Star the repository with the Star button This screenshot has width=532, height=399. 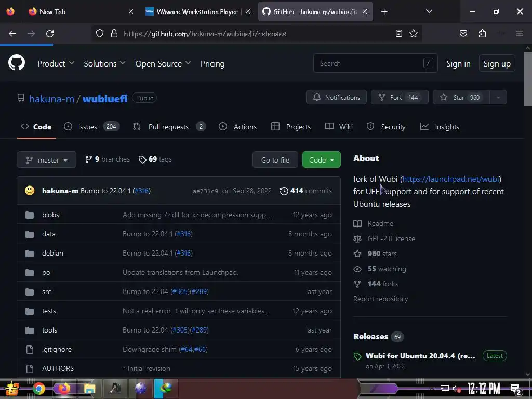tap(461, 97)
